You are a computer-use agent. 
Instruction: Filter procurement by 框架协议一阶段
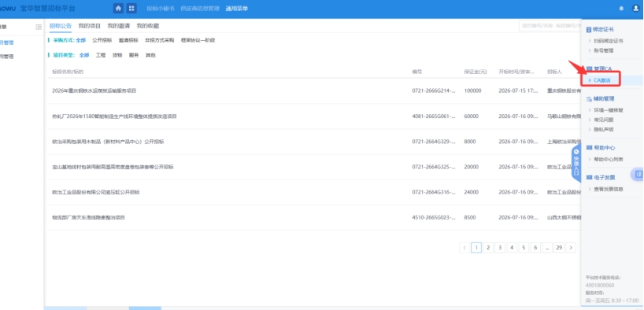(x=198, y=40)
